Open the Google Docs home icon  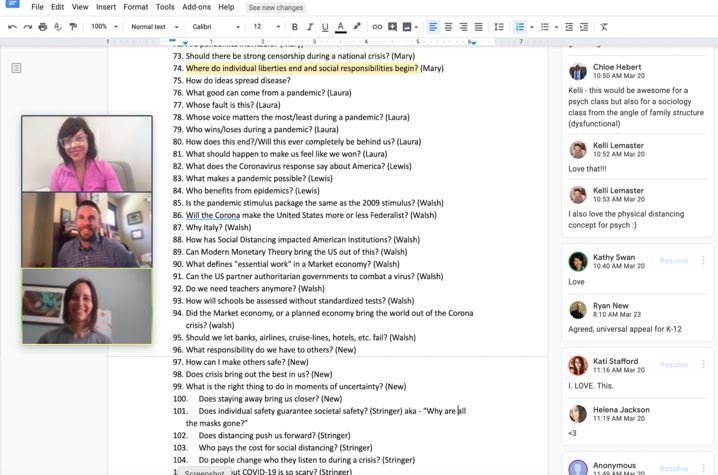coord(12,4)
